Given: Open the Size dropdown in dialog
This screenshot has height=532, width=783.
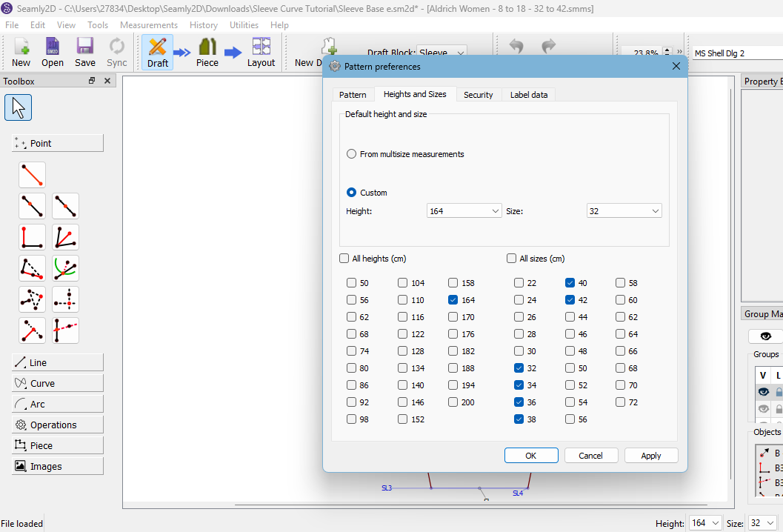Looking at the screenshot, I should [624, 211].
